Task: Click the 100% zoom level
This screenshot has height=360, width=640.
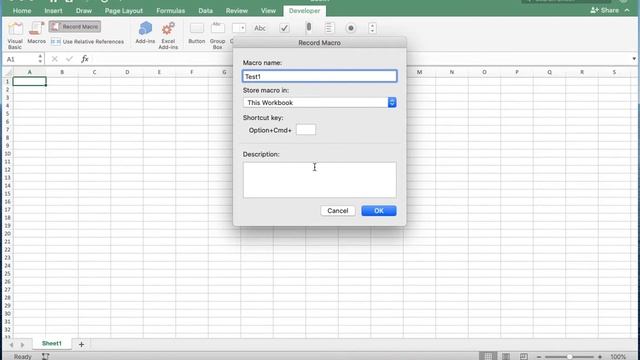Action: click(x=618, y=357)
